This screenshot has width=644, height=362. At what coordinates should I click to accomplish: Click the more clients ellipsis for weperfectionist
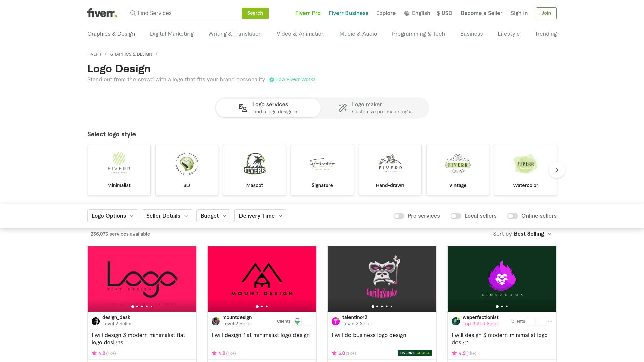click(550, 321)
